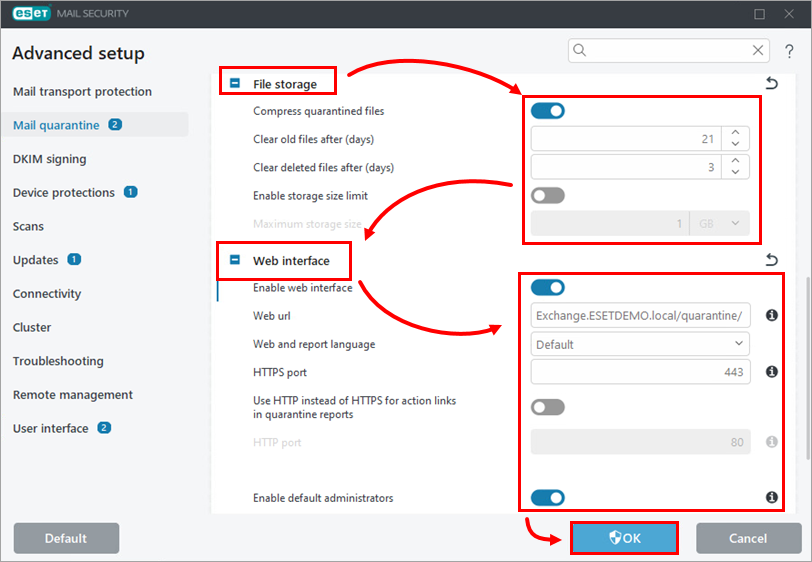Increase Clear old files days stepper
This screenshot has height=562, width=812.
[x=735, y=133]
